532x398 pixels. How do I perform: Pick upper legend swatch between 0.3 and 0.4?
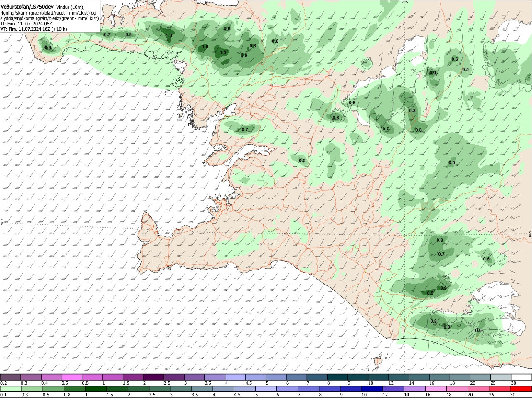tap(31, 377)
